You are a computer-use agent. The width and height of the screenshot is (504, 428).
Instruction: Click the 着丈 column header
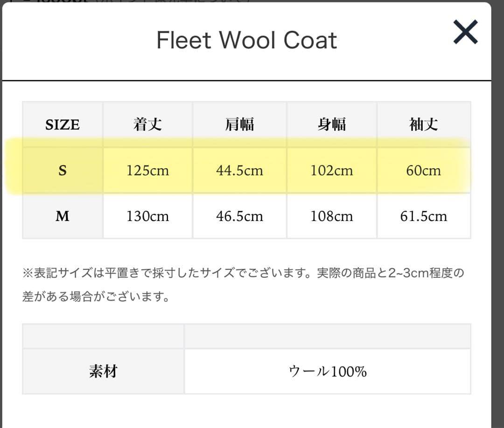click(x=147, y=124)
